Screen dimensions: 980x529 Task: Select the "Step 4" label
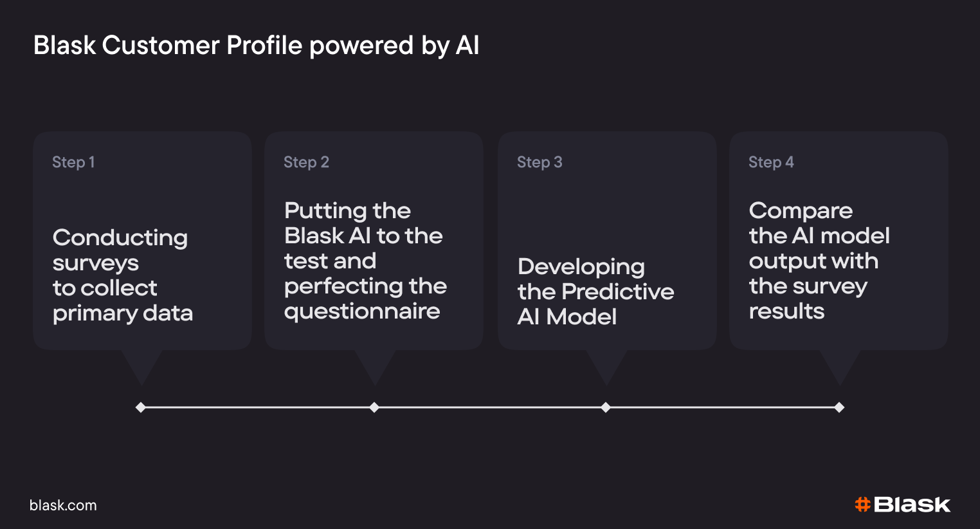click(x=771, y=162)
